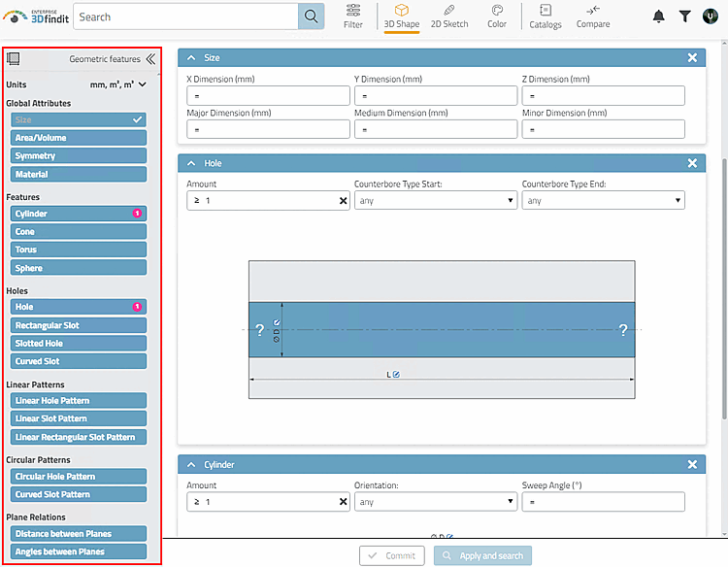The height and width of the screenshot is (567, 728).
Task: Collapse the Geometric features panel
Action: 150,59
